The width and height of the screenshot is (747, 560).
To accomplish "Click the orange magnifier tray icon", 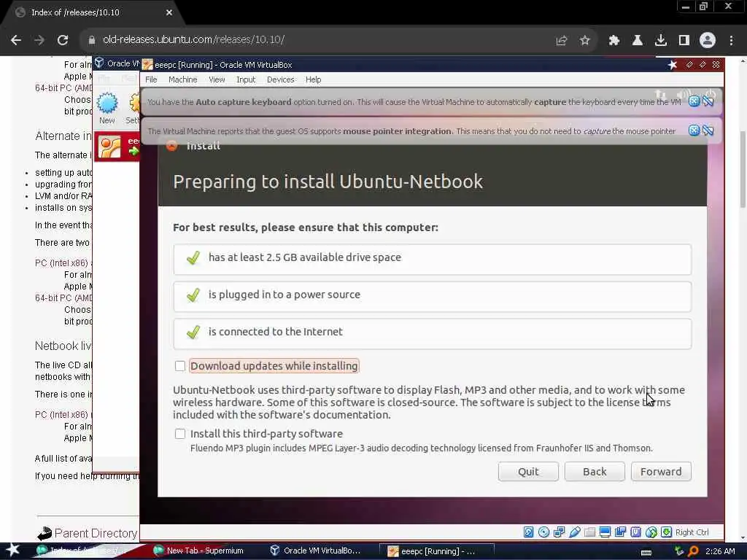I will click(x=693, y=551).
